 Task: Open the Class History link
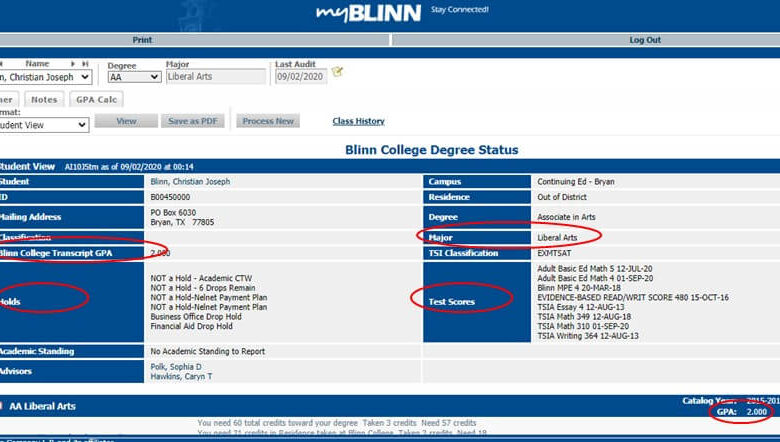pos(358,121)
